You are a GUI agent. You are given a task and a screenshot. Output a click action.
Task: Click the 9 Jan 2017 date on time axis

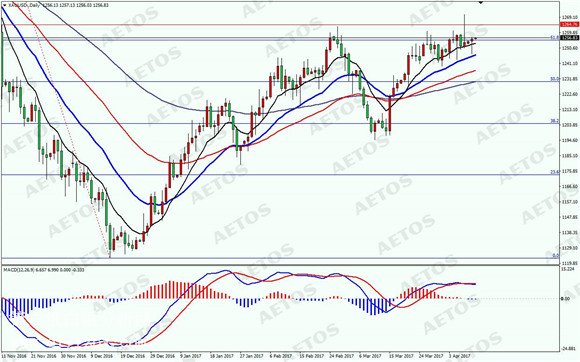pos(190,356)
